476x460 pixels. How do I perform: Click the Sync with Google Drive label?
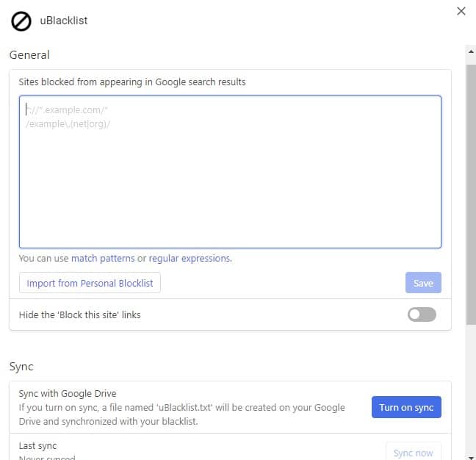[x=68, y=393]
